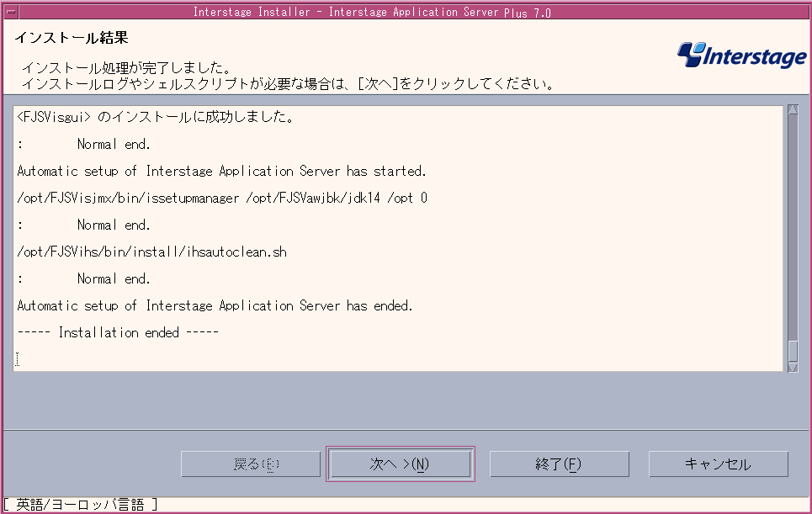This screenshot has height=514, width=812.
Task: Click the 次へ >(N) next button
Action: click(400, 464)
